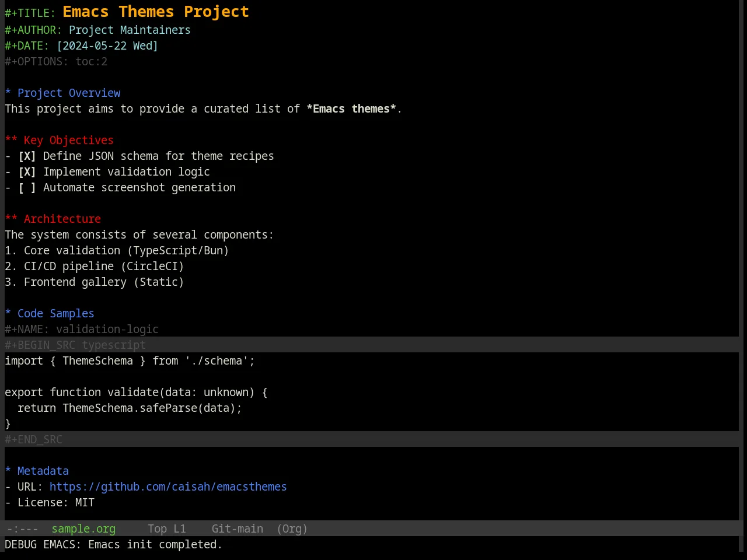Click 'Project Overview' heading text
The height and width of the screenshot is (560, 747).
coord(69,93)
